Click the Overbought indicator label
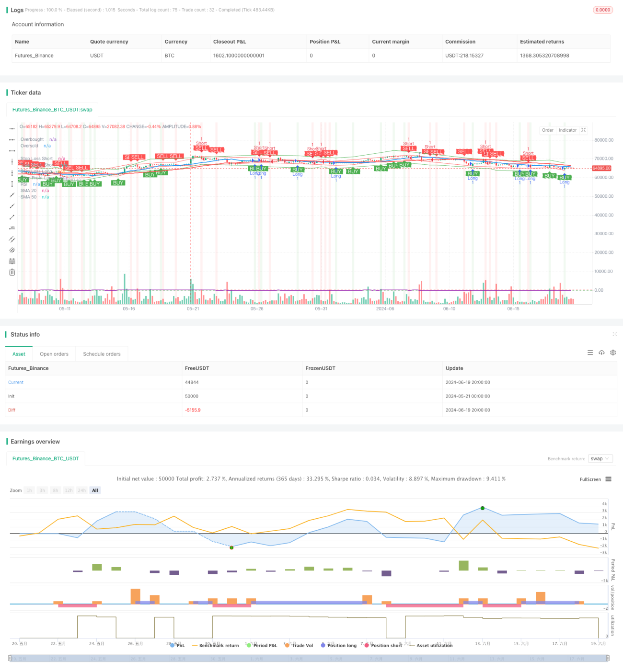 pos(32,139)
